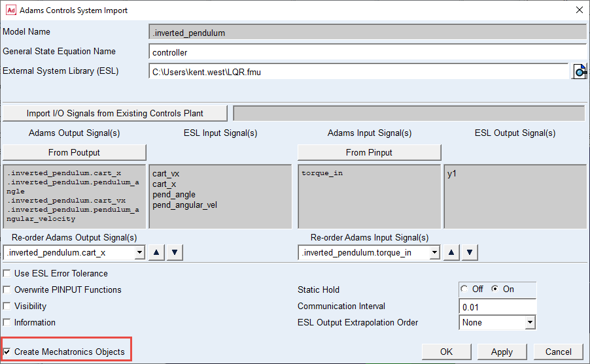This screenshot has height=364, width=590.
Task: Click the From Poutput button
Action: click(x=74, y=152)
